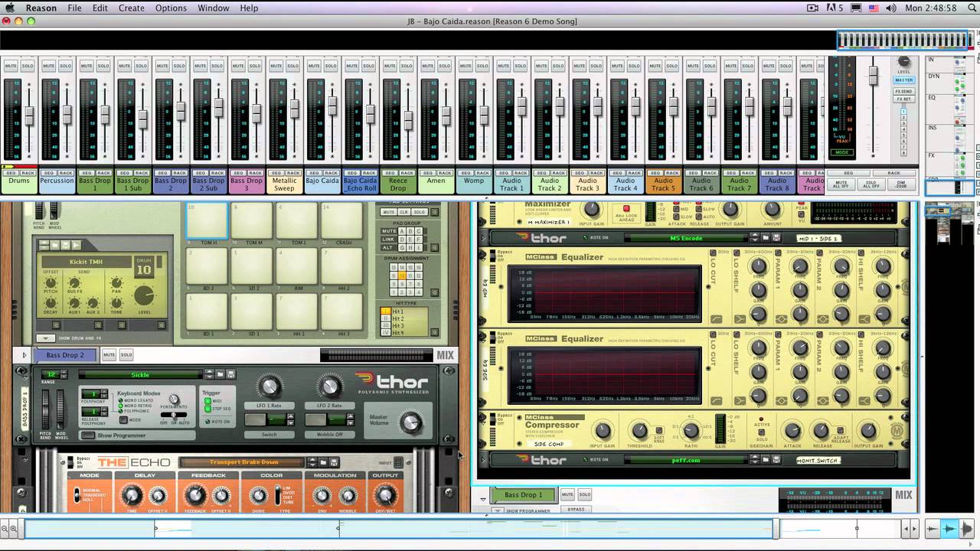Click Drums channel SEQ button

11,173
